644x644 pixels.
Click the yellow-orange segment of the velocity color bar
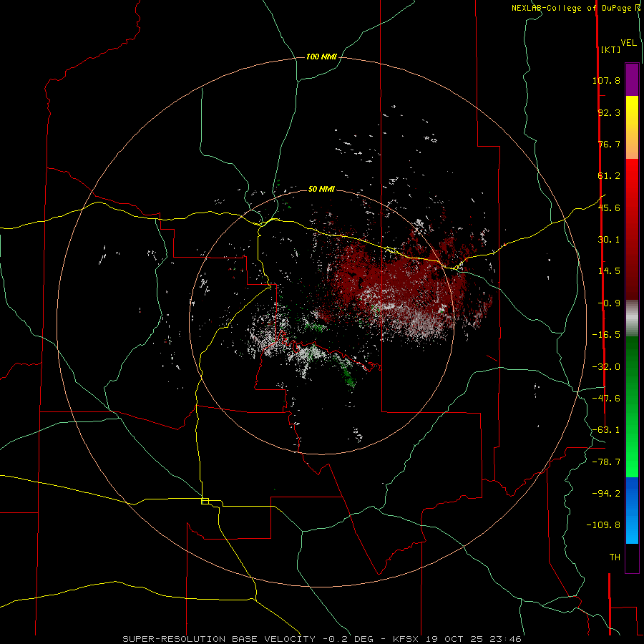632,127
